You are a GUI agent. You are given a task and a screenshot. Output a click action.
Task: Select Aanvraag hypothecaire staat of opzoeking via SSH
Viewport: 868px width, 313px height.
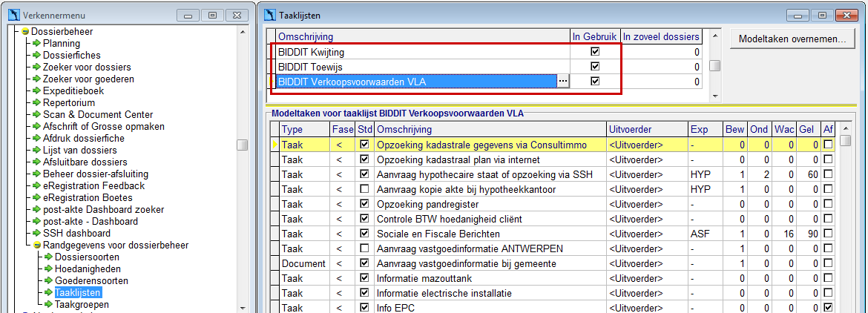pyautogui.click(x=490, y=174)
